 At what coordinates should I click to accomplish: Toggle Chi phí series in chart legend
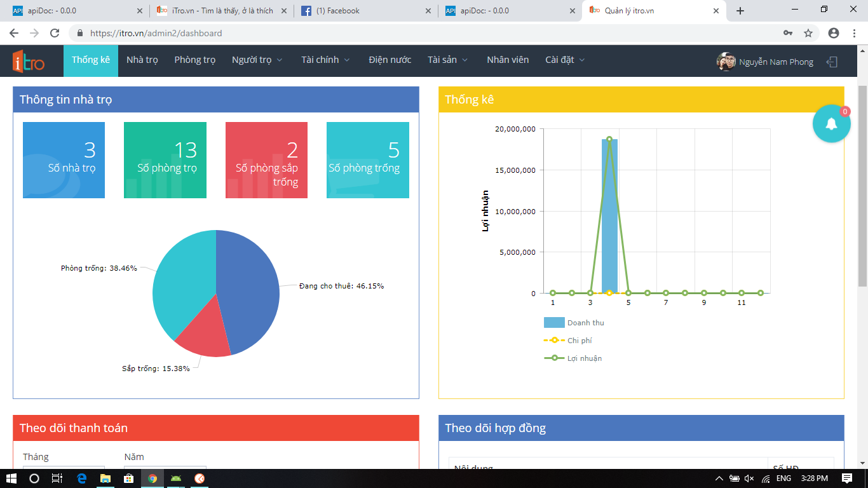568,341
